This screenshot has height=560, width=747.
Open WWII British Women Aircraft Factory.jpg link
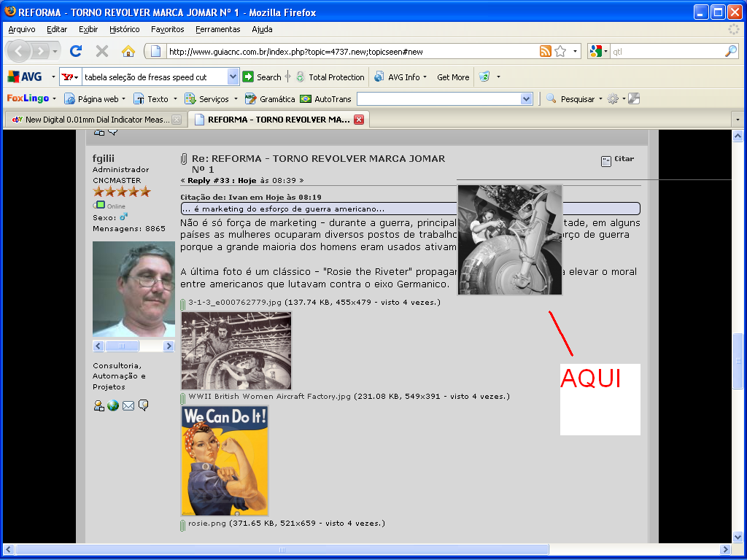(x=270, y=396)
